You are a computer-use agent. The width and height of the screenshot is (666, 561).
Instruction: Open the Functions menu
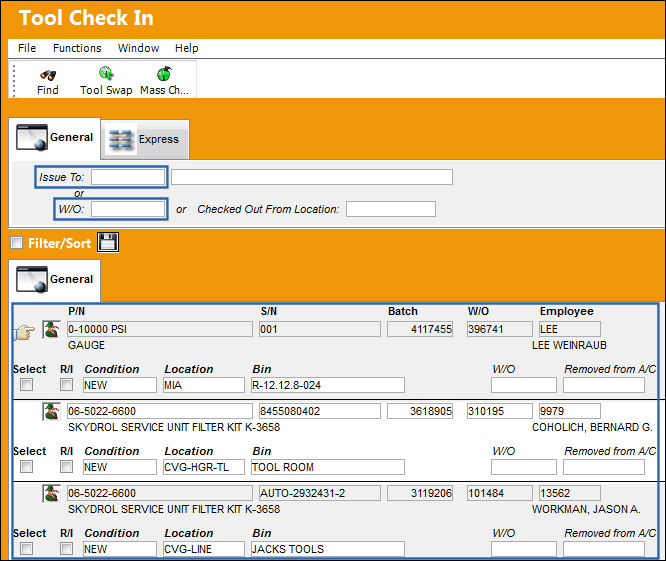(x=77, y=48)
